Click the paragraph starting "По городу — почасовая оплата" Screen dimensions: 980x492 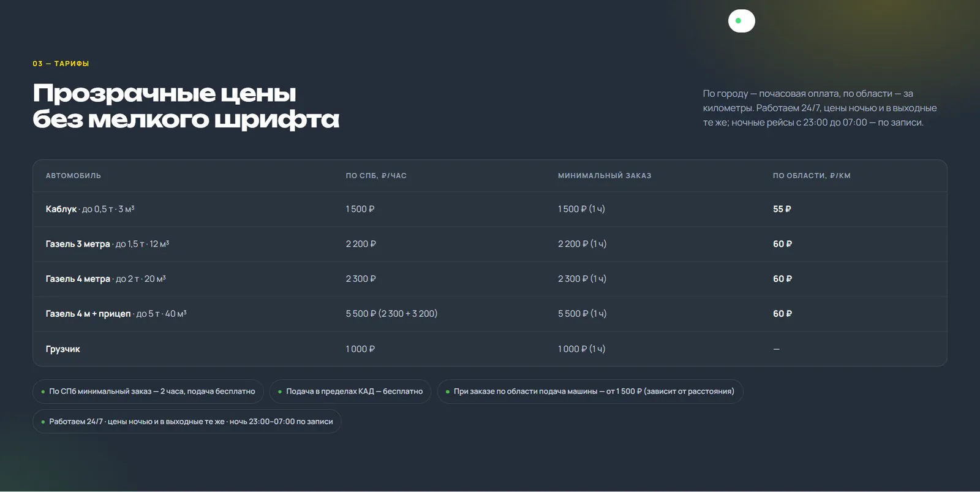pos(820,108)
